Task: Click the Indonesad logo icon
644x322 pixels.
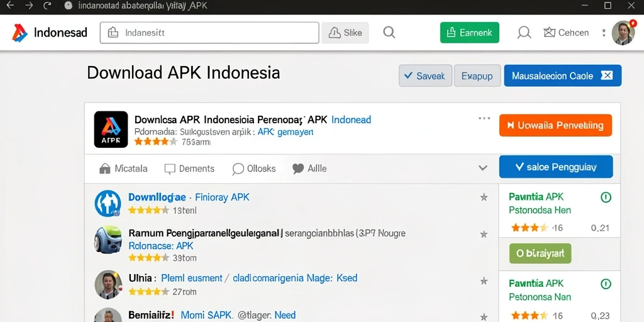Action: coord(19,33)
